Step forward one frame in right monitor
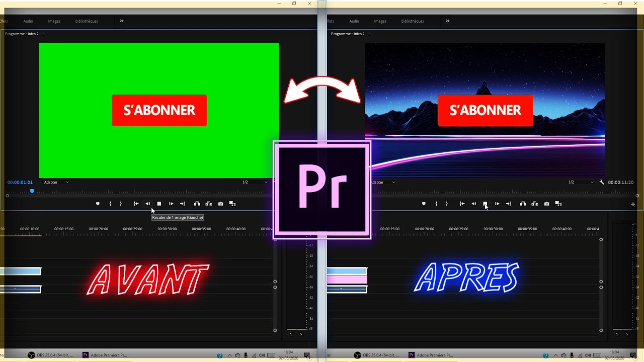The height and width of the screenshot is (362, 644). (497, 204)
